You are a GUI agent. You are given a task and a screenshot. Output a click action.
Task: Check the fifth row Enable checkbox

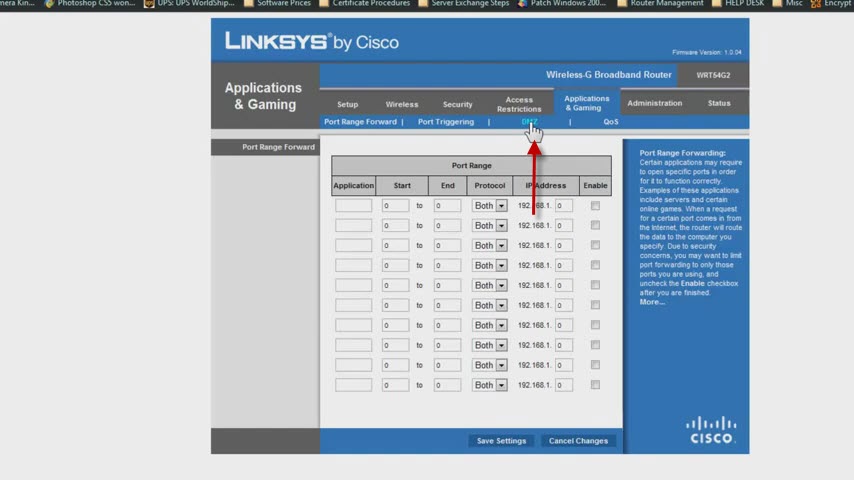[x=595, y=285]
